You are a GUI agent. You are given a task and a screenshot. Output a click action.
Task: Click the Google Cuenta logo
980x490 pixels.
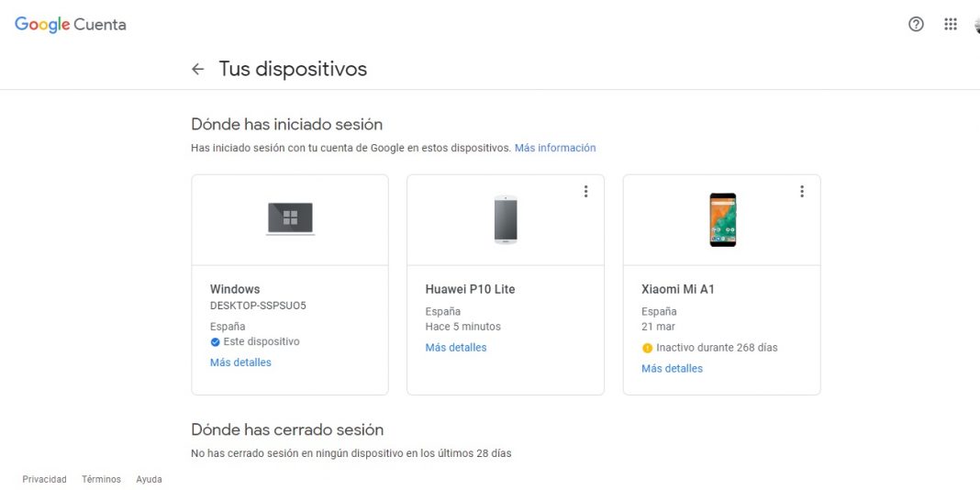[71, 25]
